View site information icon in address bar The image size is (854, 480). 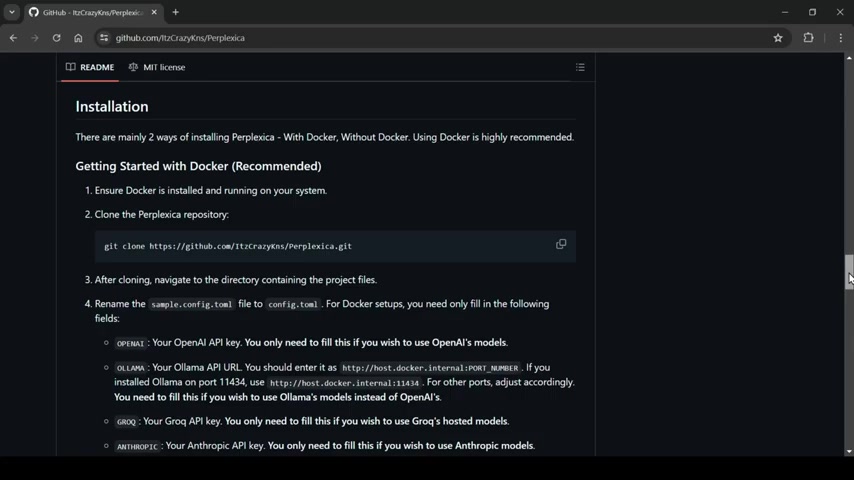103,38
